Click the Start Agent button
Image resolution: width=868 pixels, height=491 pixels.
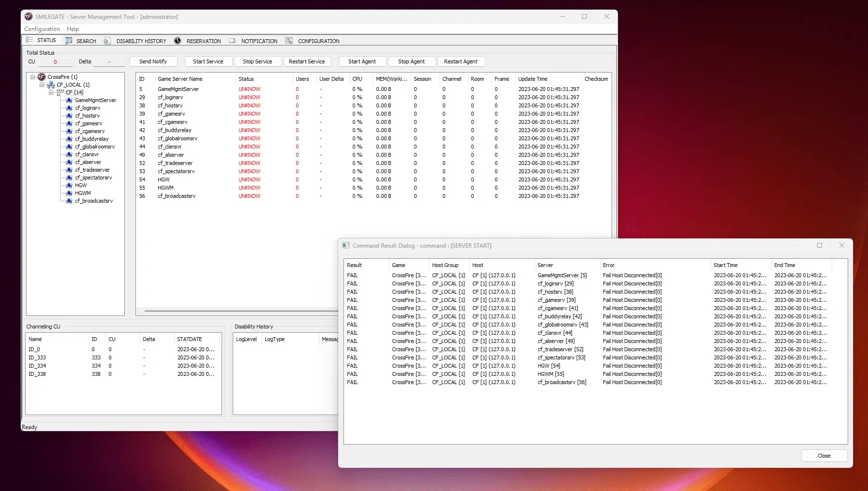pyautogui.click(x=362, y=61)
